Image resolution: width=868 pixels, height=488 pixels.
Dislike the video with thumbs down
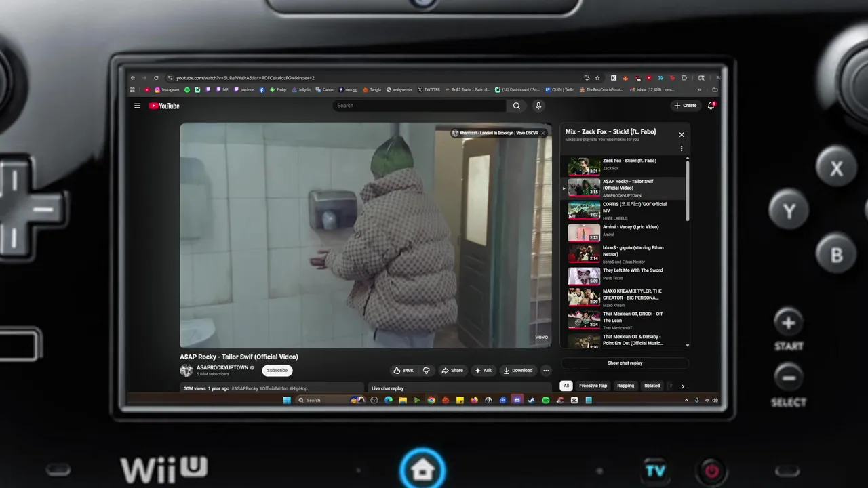(426, 371)
